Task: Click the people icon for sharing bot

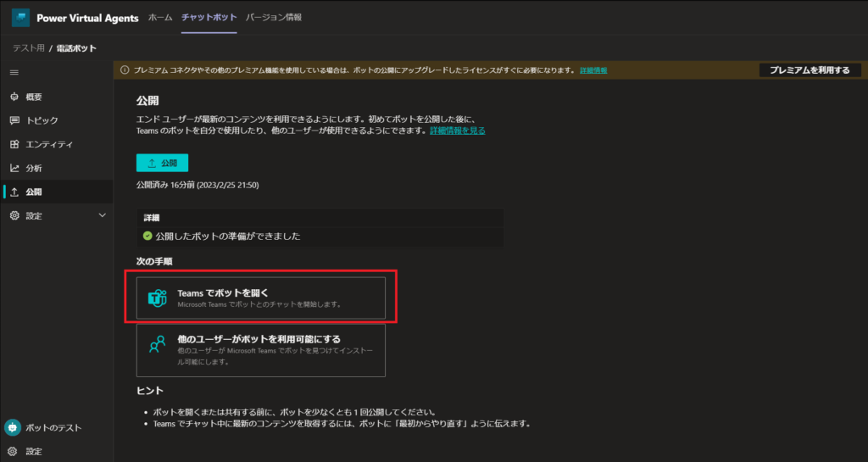Action: click(157, 344)
